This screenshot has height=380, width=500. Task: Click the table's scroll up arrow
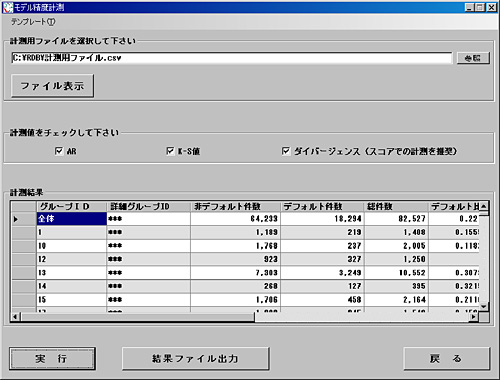484,206
